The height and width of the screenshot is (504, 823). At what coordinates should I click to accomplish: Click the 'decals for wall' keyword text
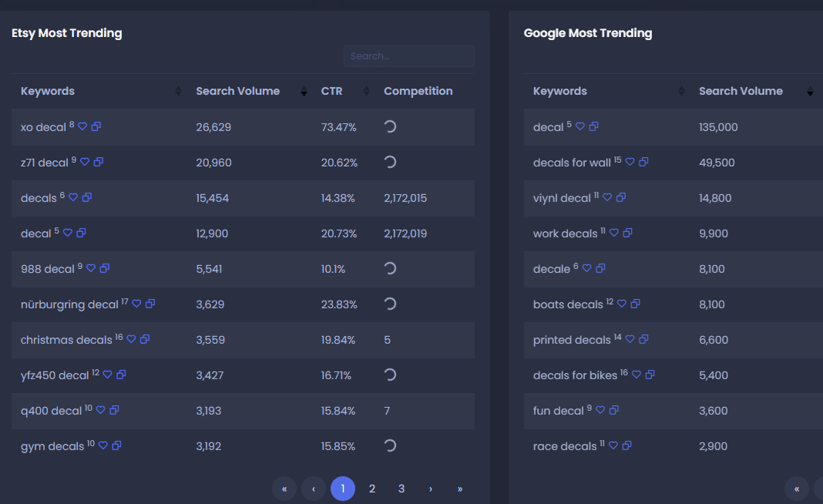click(x=572, y=163)
